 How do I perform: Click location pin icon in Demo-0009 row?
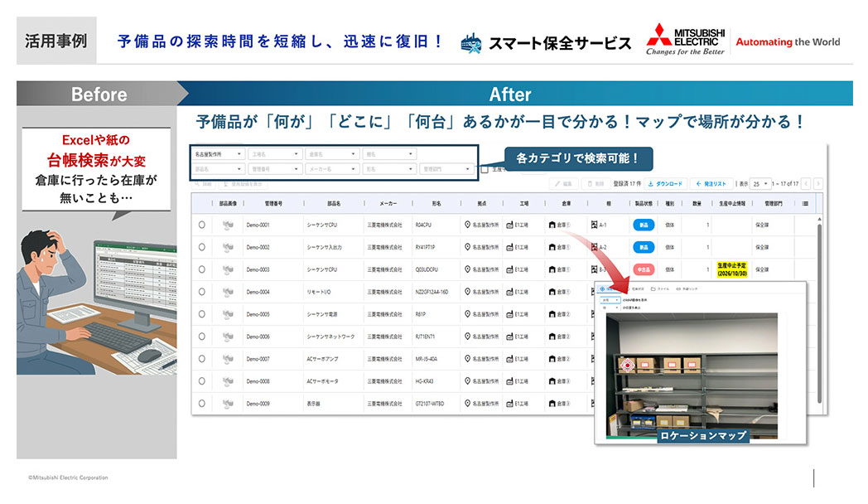coord(467,403)
